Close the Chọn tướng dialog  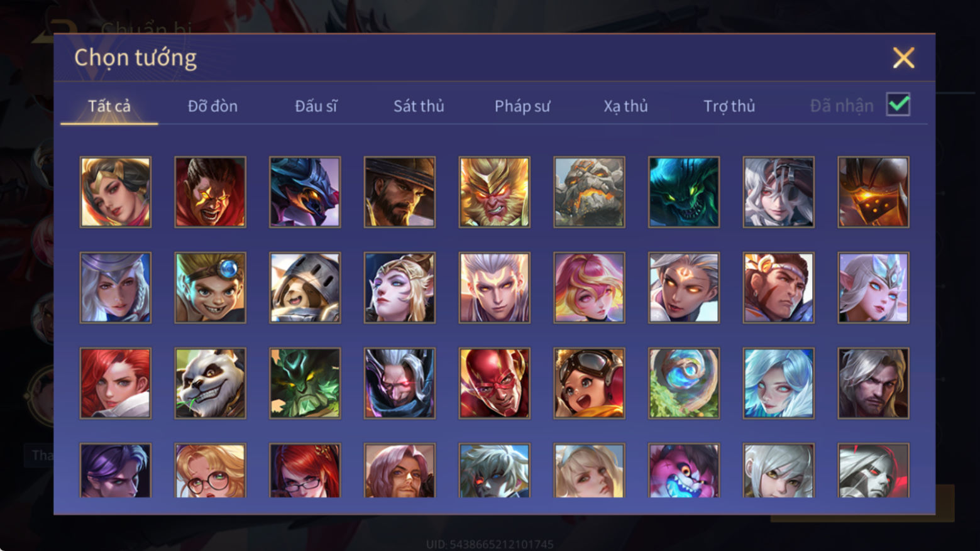(903, 58)
